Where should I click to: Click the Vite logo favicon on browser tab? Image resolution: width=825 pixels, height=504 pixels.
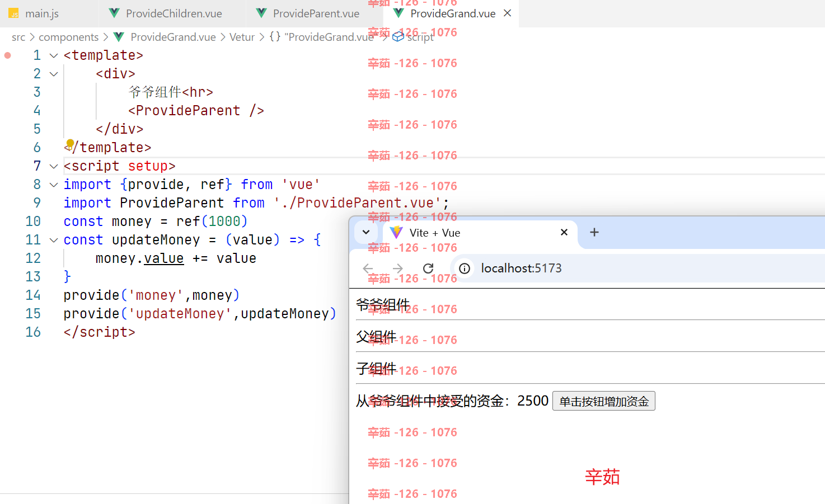pos(396,232)
